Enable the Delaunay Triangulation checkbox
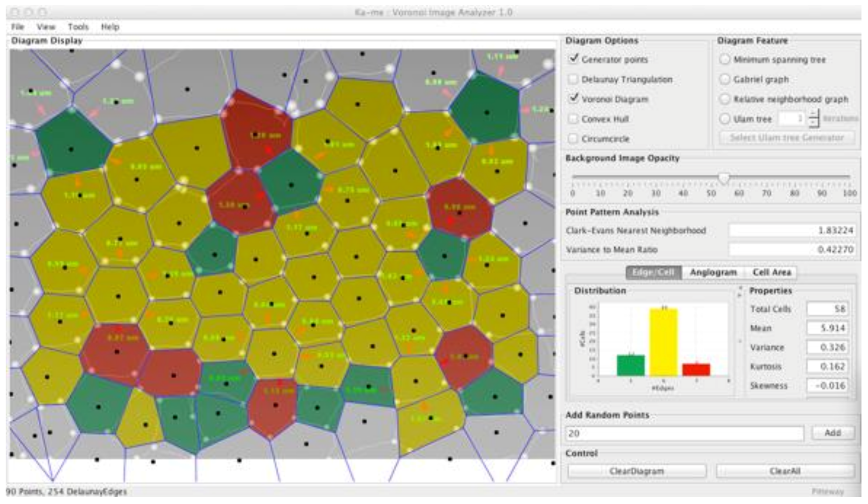868x504 pixels. tap(573, 79)
